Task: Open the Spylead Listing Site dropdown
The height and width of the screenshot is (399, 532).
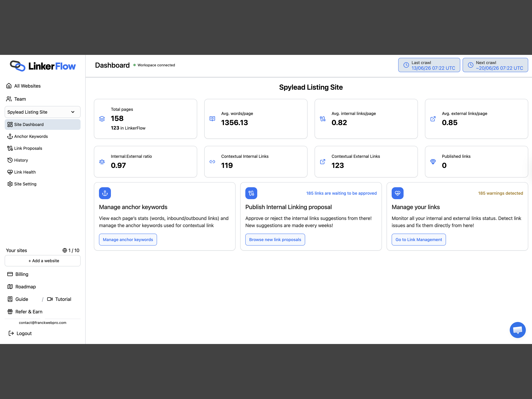Action: [x=43, y=112]
